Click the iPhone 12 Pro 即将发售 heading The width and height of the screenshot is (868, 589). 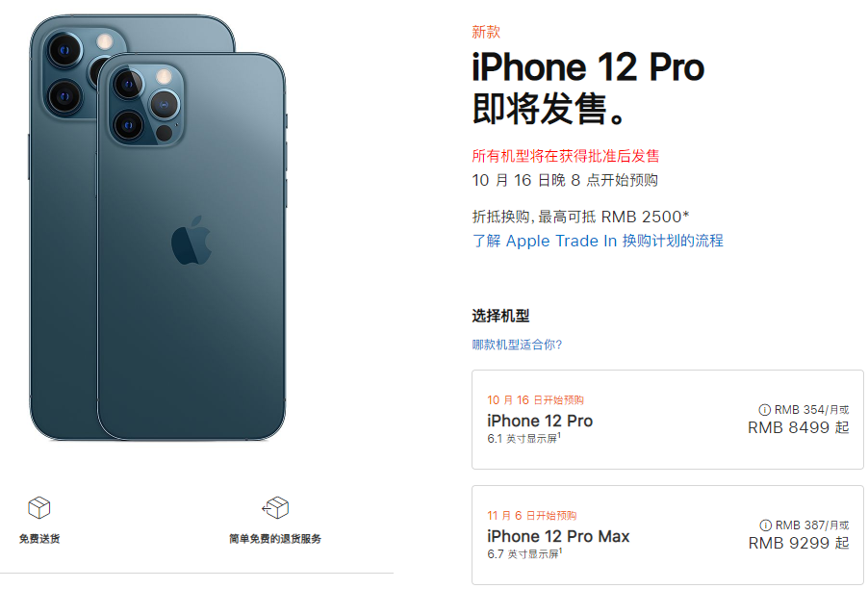tap(588, 89)
